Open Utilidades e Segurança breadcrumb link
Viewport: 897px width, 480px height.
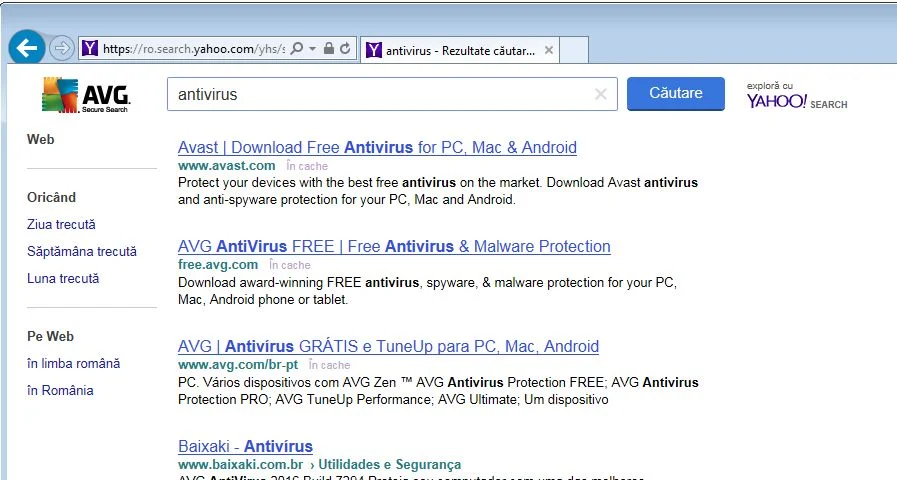coord(390,464)
